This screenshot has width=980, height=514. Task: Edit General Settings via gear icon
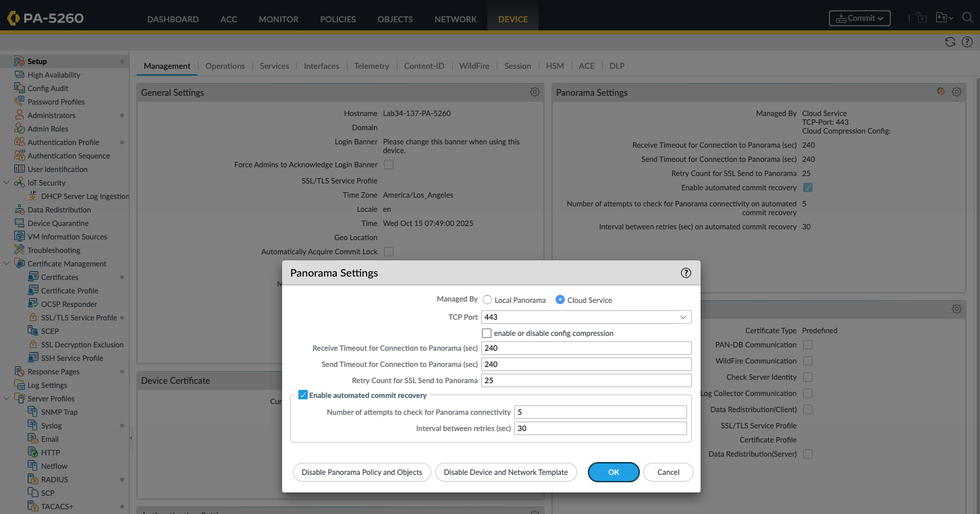tap(535, 92)
